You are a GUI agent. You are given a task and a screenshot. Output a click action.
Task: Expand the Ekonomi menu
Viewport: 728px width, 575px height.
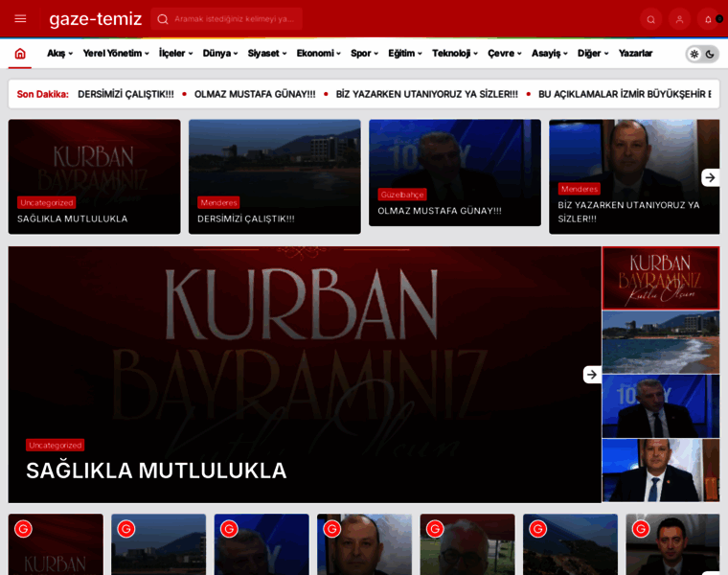(x=319, y=54)
